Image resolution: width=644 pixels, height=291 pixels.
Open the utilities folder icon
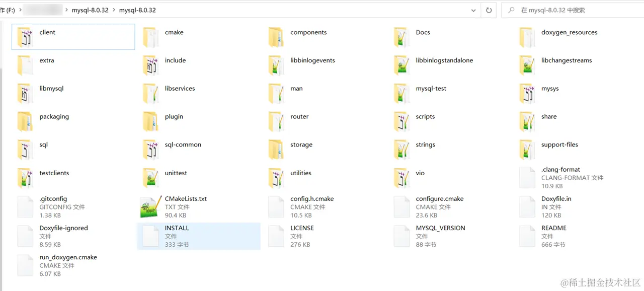click(x=276, y=178)
